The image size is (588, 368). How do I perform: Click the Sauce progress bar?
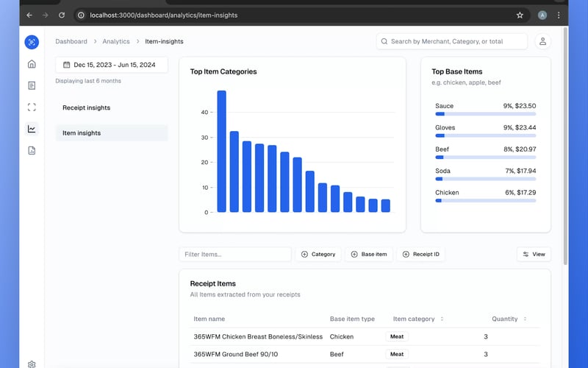[x=485, y=114]
